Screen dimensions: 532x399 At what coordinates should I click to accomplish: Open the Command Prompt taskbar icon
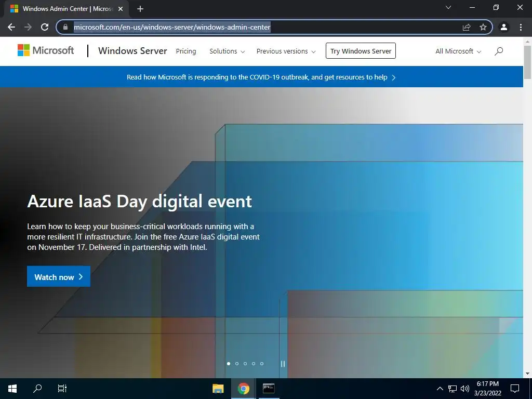[x=269, y=389]
